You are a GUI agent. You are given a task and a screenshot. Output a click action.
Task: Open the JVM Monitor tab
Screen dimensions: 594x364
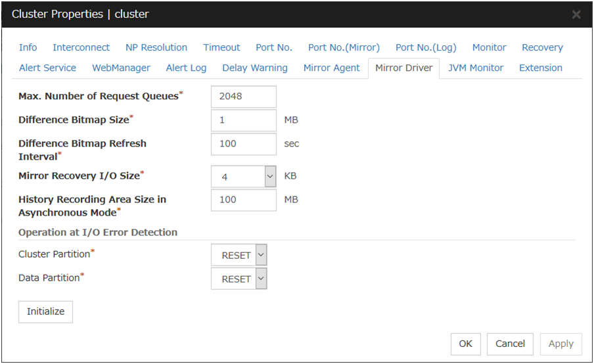tap(476, 68)
